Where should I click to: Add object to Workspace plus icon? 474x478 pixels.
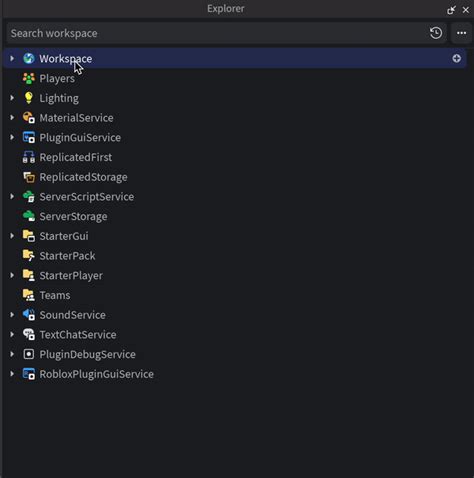[x=457, y=58]
